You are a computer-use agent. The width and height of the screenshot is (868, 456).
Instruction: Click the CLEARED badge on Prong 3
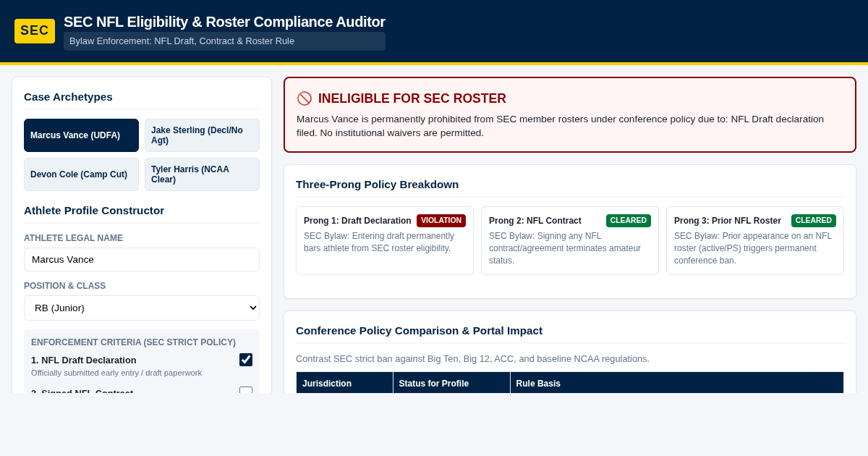pos(814,221)
